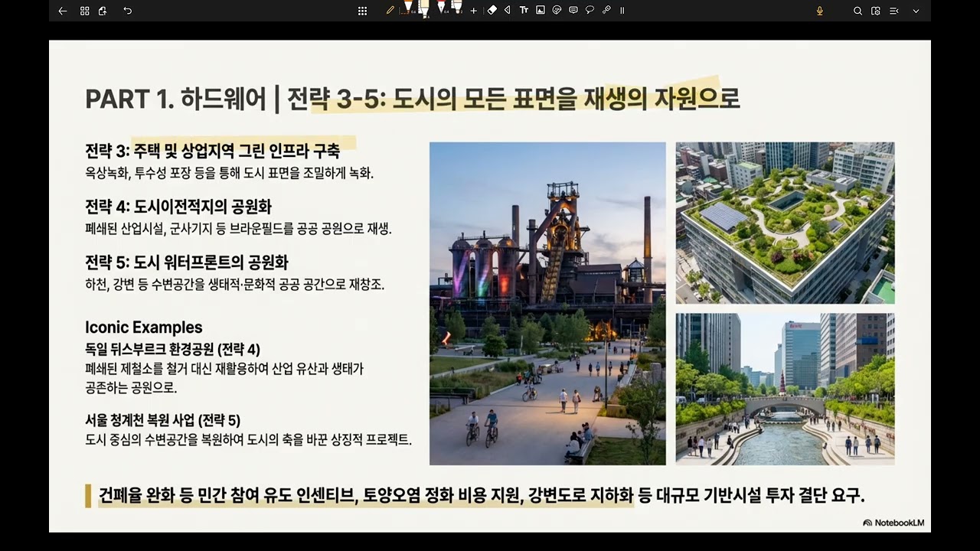Click the steelworks park photo
Image resolution: width=980 pixels, height=551 pixels.
(x=547, y=304)
